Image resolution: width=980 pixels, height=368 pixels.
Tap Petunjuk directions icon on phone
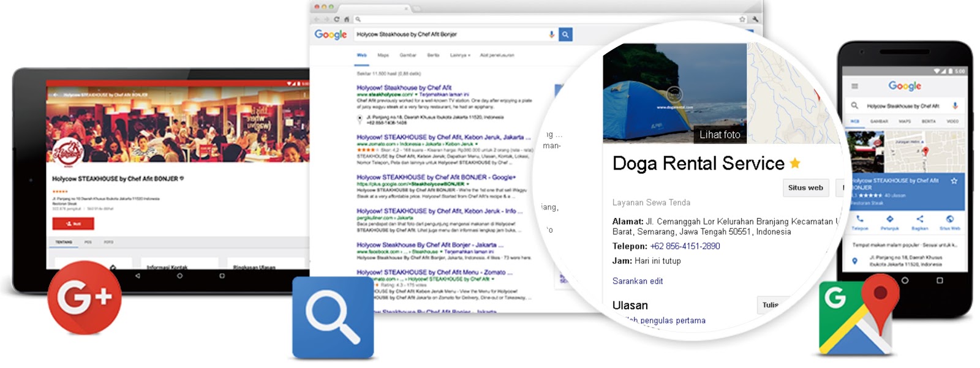tap(889, 219)
